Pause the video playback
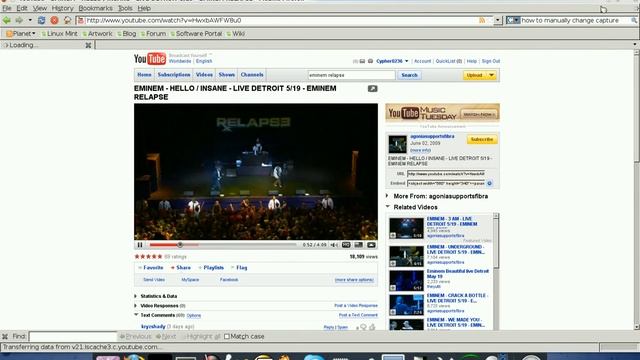The image size is (640, 360). click(x=140, y=245)
